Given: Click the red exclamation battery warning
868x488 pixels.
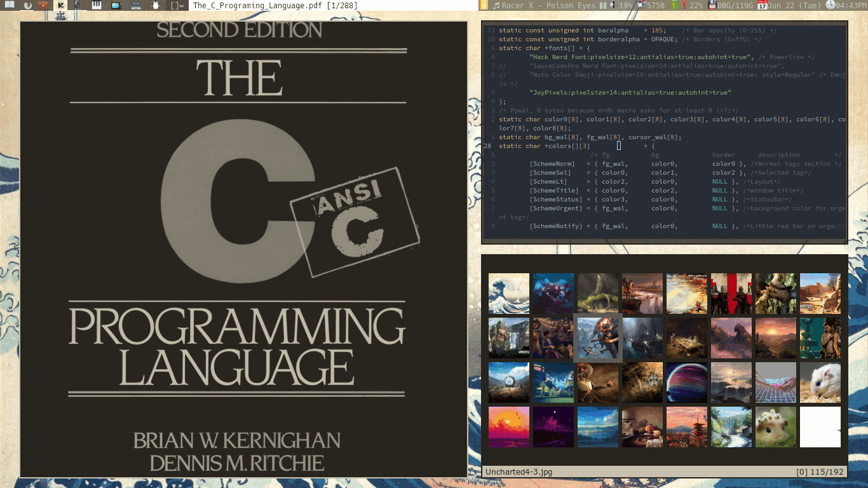Looking at the screenshot, I should (684, 5).
